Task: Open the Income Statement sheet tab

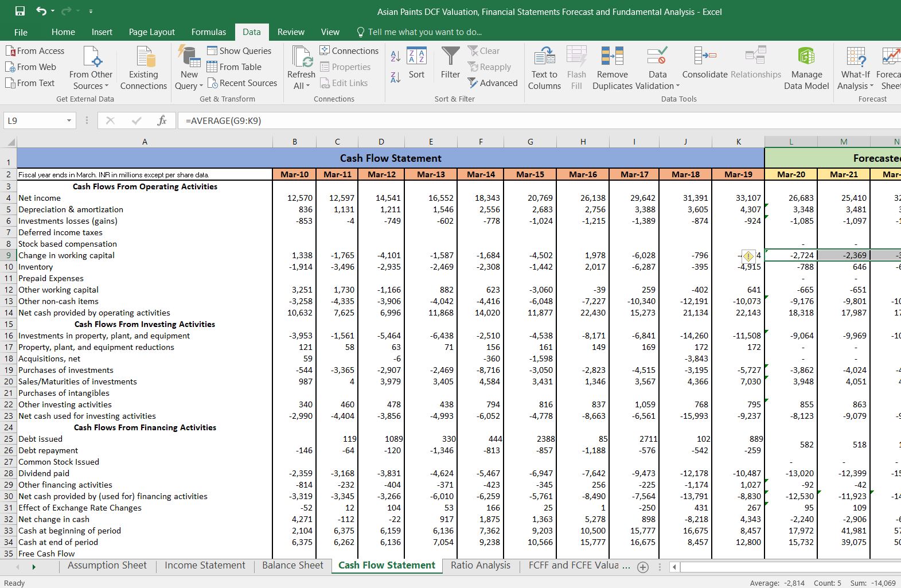Action: 205,565
